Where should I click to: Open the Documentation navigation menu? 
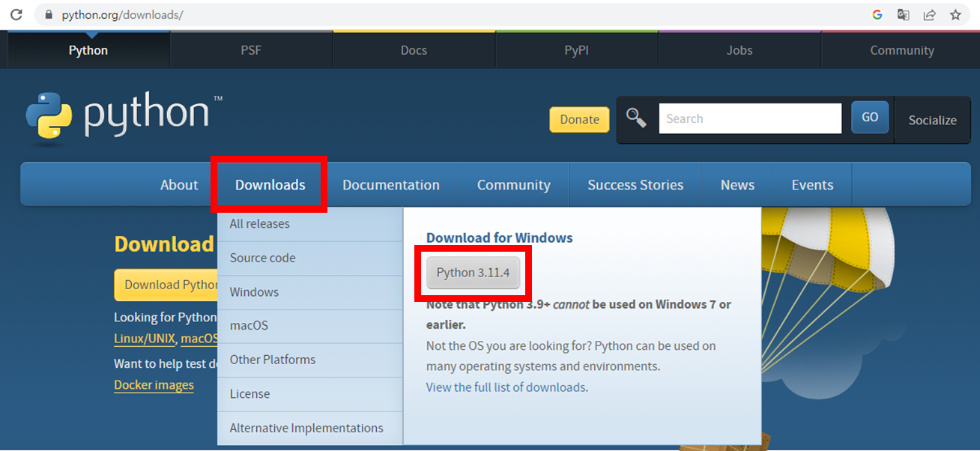(391, 185)
